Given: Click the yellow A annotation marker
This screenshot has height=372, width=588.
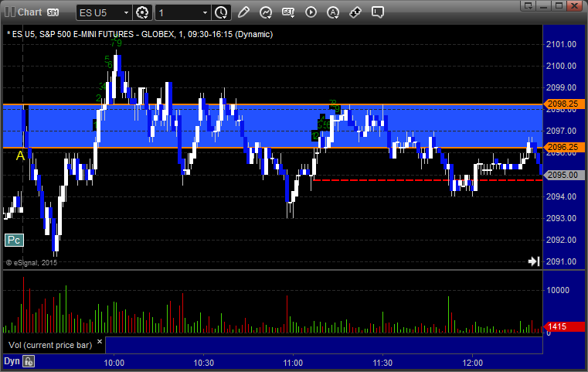Looking at the screenshot, I should (20, 155).
